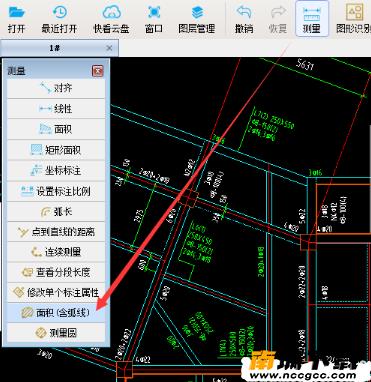Select the 坐标标注 coordinate annotation tool

(56, 171)
